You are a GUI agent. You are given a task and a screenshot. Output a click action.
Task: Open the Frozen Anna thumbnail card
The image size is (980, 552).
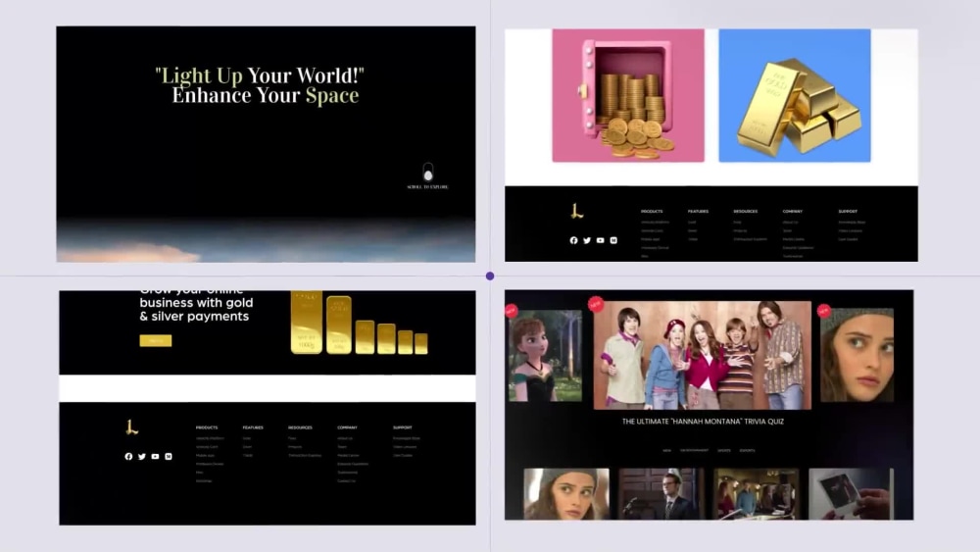(545, 355)
